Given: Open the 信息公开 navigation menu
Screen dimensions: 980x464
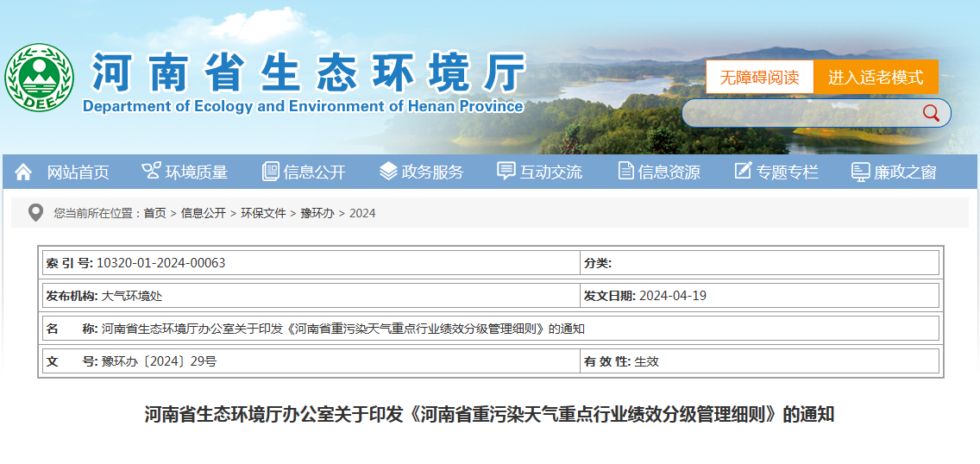Looking at the screenshot, I should pos(314,172).
